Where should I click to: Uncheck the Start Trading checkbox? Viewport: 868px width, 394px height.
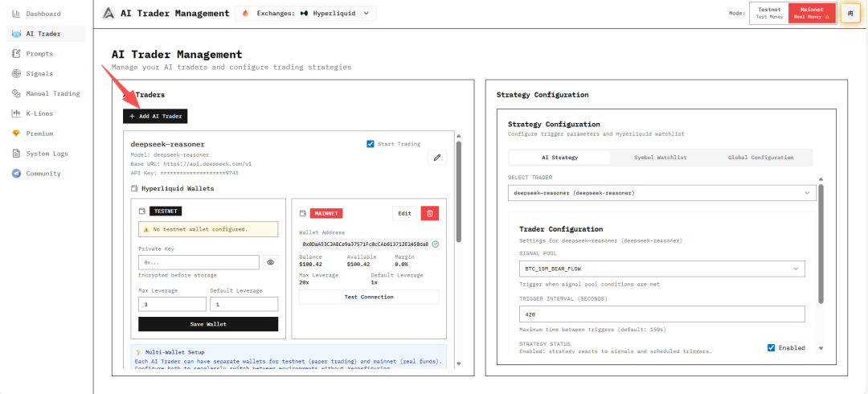(x=371, y=144)
